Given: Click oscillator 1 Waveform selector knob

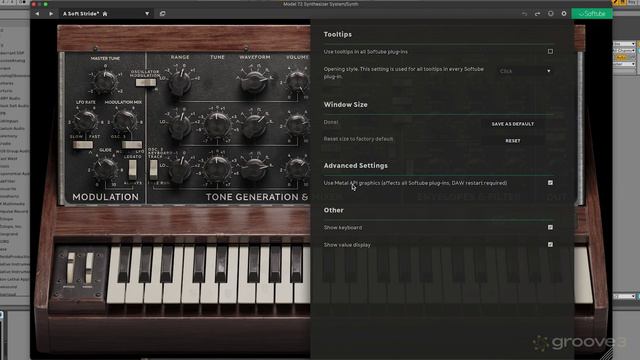Looking at the screenshot, I should pos(254,81).
